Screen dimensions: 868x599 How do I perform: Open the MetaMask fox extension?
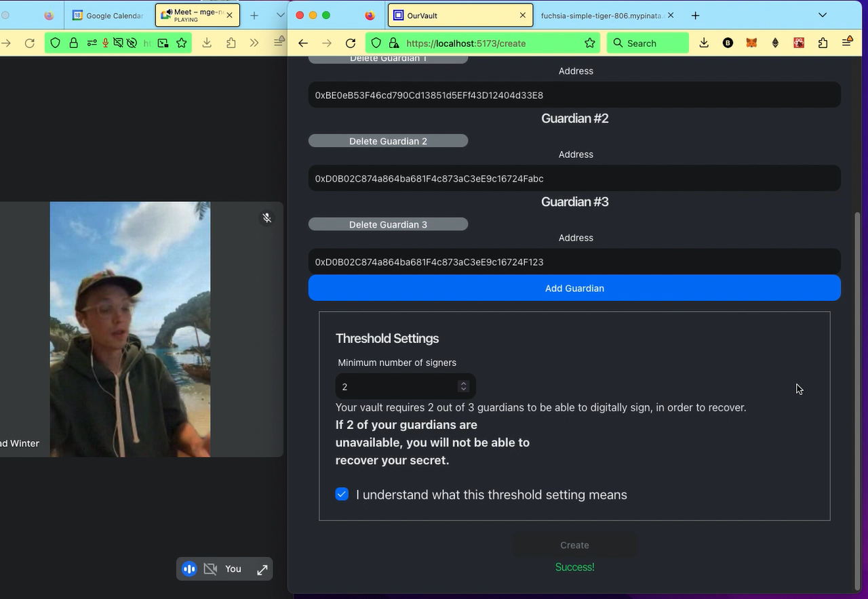coord(751,43)
